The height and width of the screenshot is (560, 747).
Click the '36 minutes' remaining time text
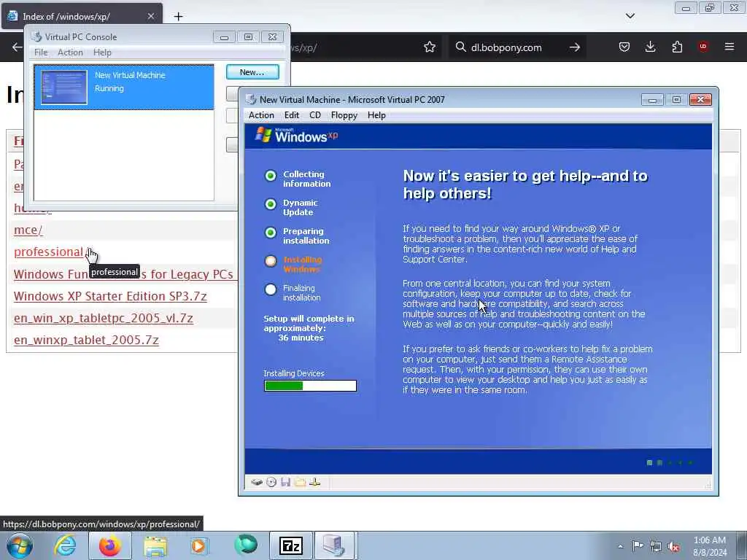[x=301, y=338]
